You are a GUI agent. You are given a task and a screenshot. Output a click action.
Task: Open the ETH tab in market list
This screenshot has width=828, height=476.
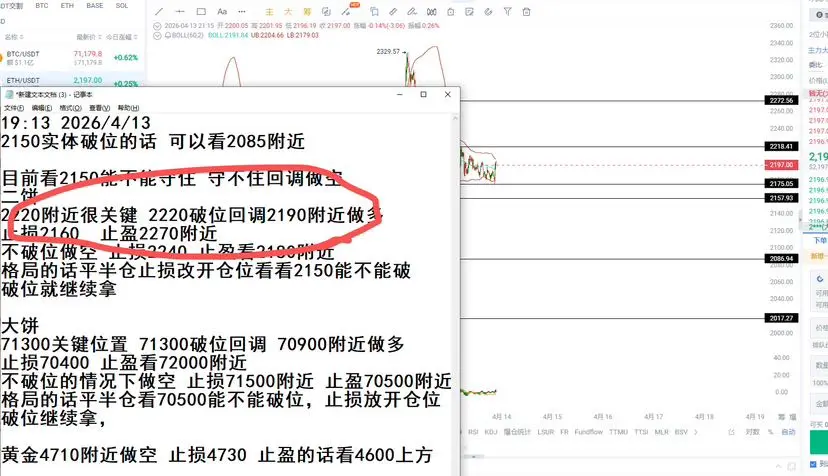[x=67, y=6]
